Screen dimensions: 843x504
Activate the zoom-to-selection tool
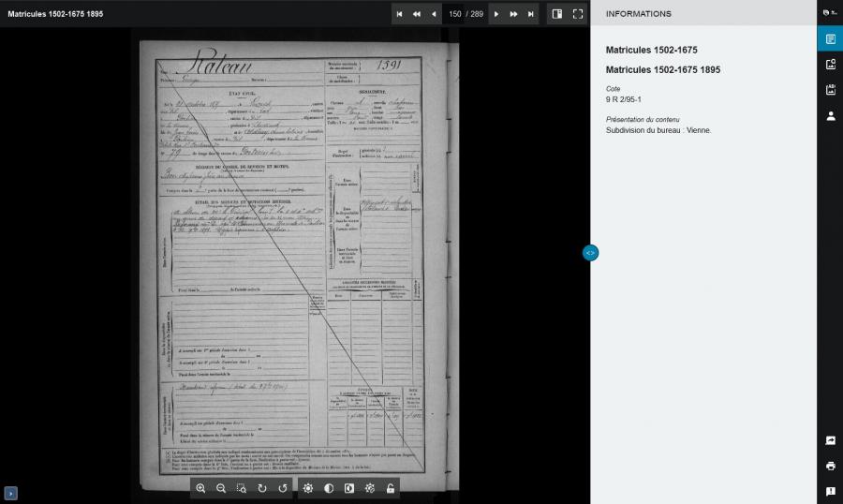(x=242, y=488)
